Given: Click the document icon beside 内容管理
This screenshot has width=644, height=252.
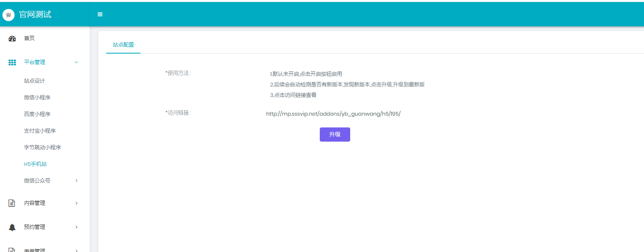Looking at the screenshot, I should pyautogui.click(x=12, y=203).
